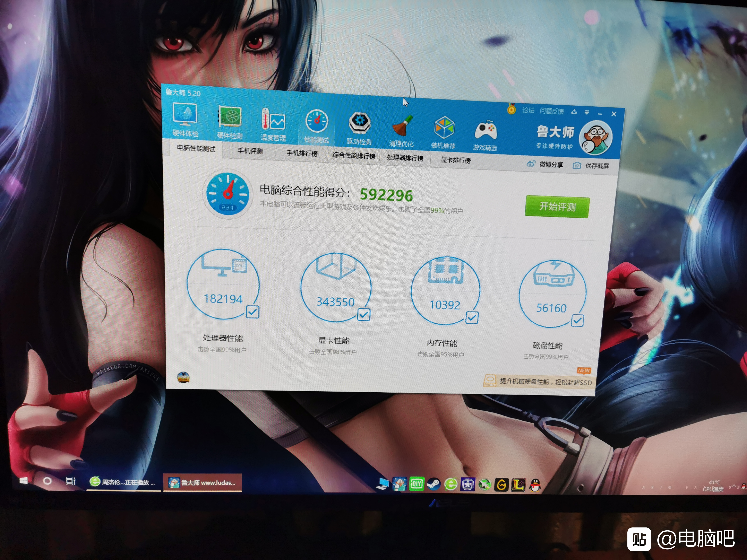747x560 pixels.
Task: Switch to 周杰伦 browser taskbar window
Action: 123,482
